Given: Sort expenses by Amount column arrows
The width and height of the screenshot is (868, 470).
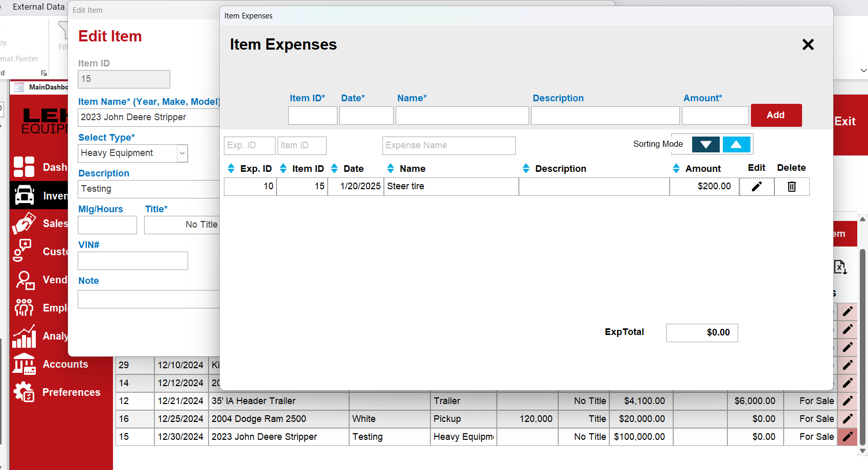Looking at the screenshot, I should pos(676,168).
